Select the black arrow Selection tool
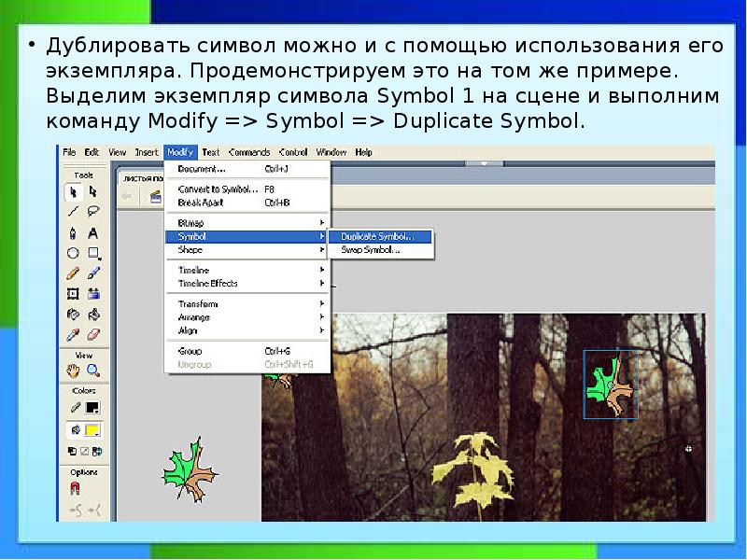The height and width of the screenshot is (560, 747). [x=73, y=192]
